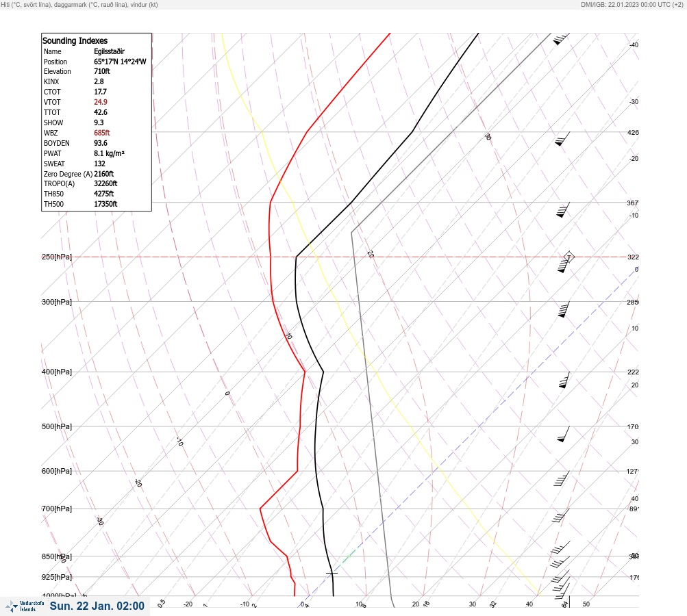Click the wind barb at 600 hPa level

[x=562, y=478]
